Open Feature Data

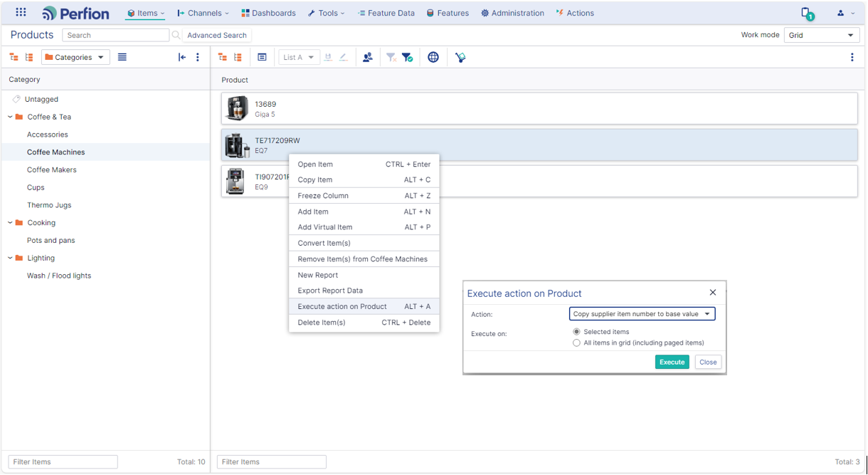pos(386,13)
